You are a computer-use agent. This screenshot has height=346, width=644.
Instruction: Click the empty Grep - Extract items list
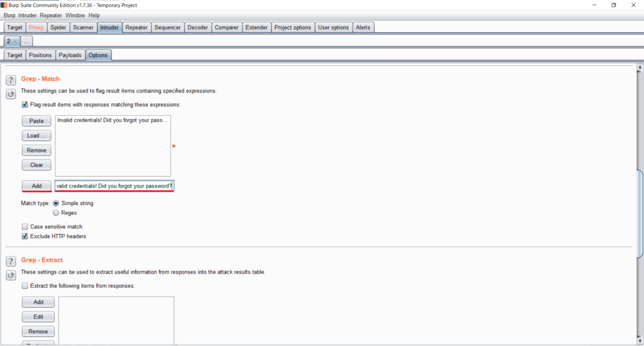click(116, 320)
